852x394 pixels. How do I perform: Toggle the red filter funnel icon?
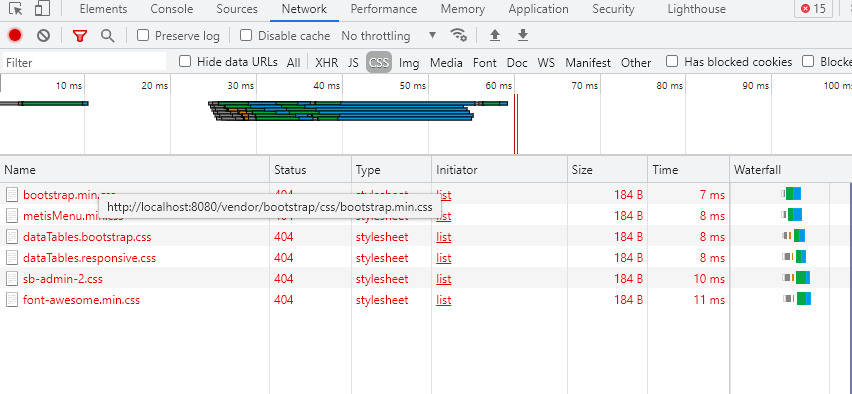tap(80, 36)
